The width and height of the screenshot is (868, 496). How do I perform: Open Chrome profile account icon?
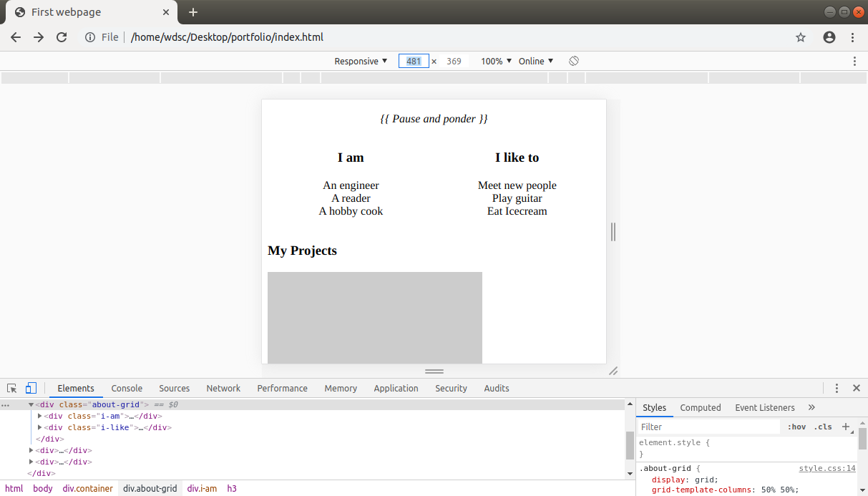click(x=829, y=37)
